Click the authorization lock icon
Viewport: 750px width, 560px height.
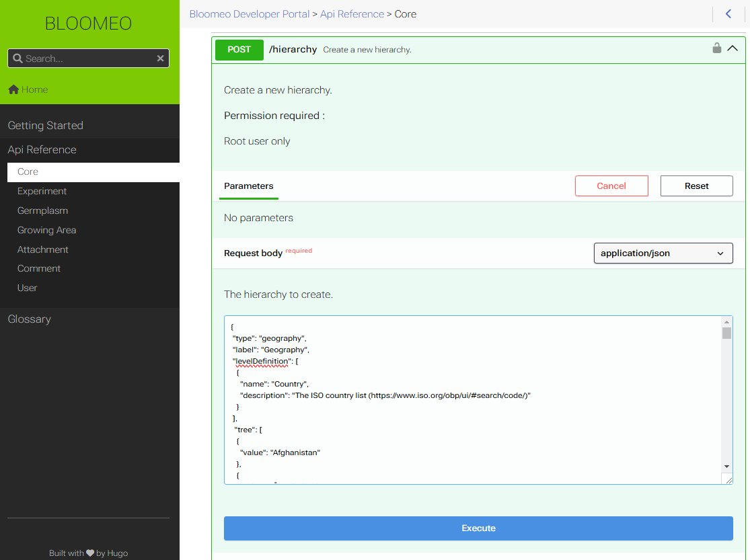tap(717, 48)
